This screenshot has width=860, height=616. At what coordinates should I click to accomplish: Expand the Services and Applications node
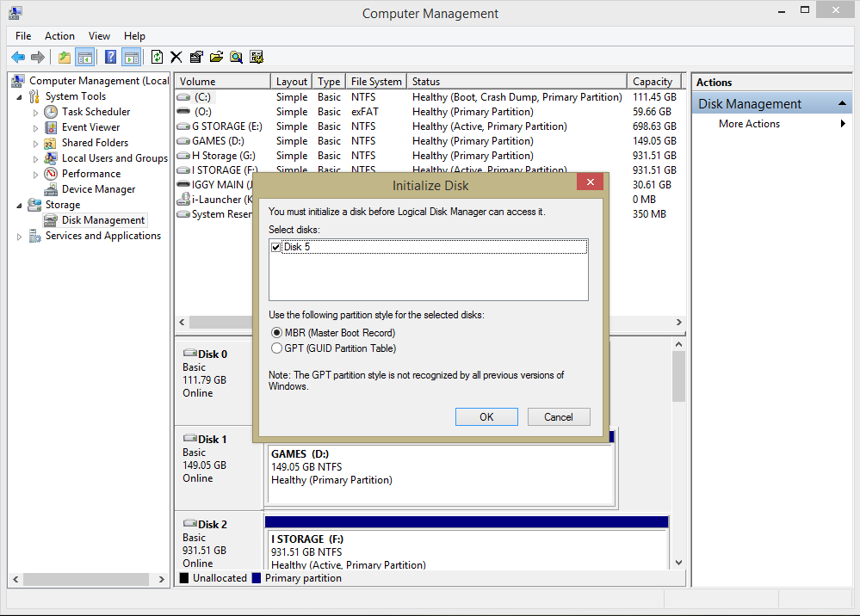pyautogui.click(x=20, y=236)
